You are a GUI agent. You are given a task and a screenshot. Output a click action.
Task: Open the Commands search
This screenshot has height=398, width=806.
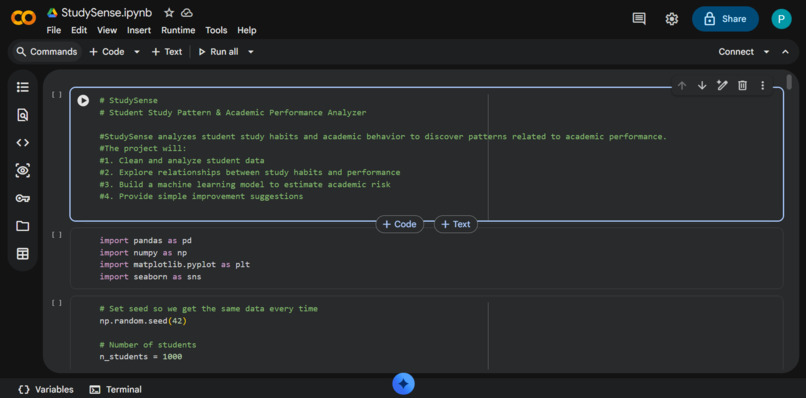47,52
